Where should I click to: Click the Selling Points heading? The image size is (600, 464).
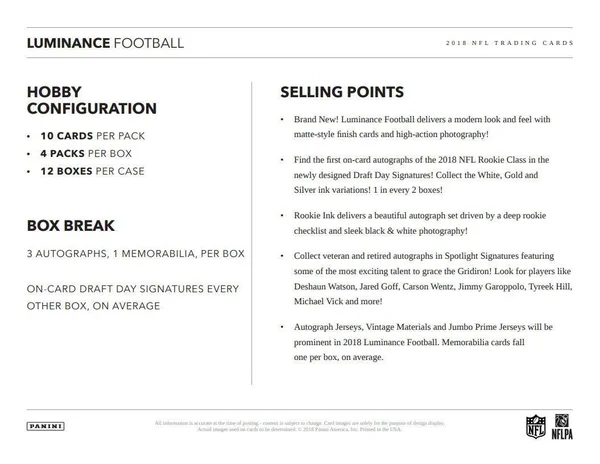342,92
